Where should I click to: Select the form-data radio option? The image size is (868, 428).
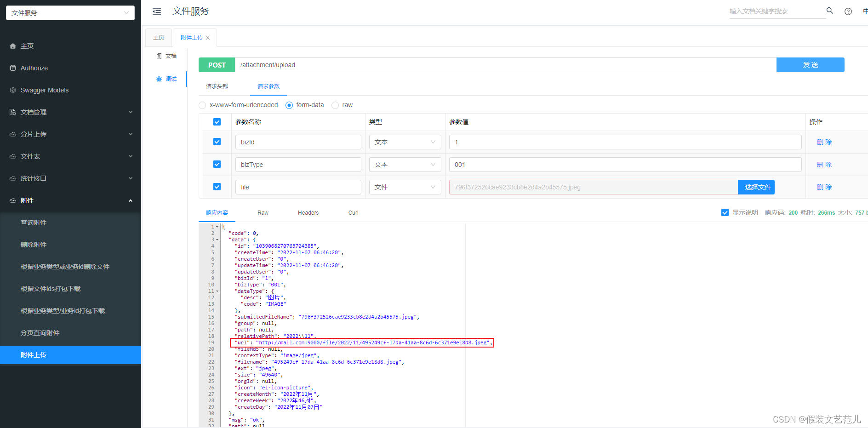point(289,105)
